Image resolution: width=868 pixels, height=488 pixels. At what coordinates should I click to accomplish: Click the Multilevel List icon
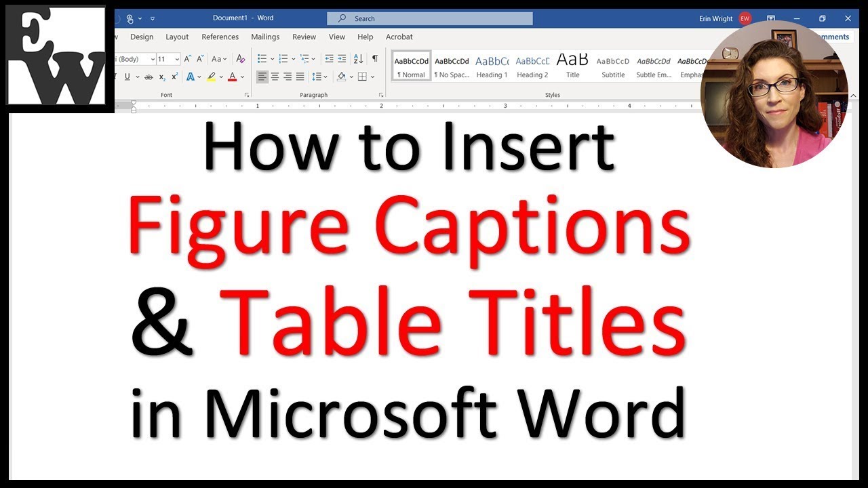304,59
